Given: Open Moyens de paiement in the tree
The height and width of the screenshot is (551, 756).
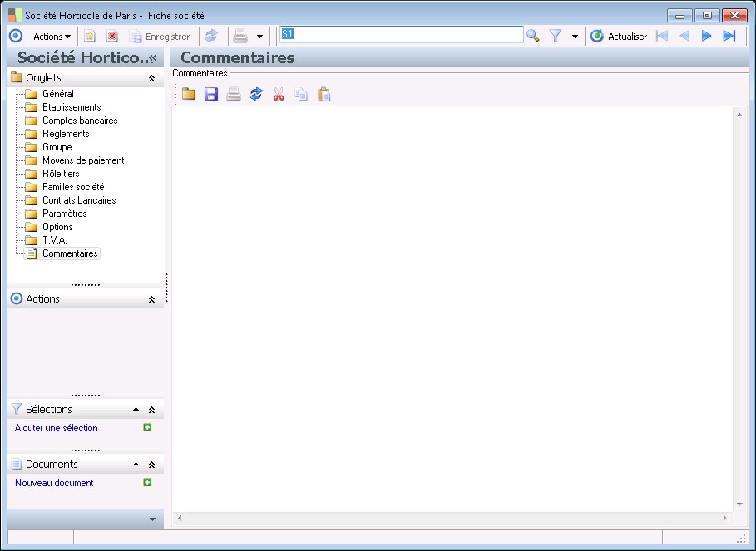Looking at the screenshot, I should [x=83, y=160].
